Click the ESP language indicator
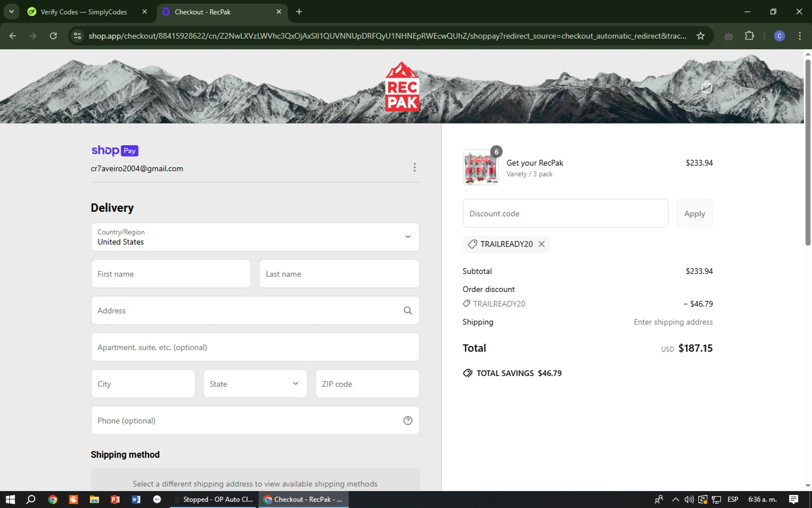Viewport: 812px width, 508px height. [733, 499]
